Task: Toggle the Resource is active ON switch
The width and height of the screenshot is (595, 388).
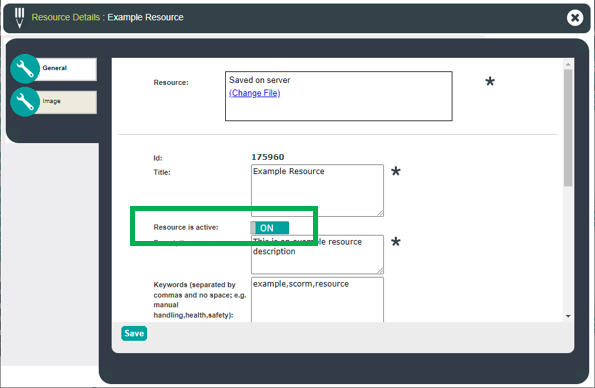Action: pos(270,228)
